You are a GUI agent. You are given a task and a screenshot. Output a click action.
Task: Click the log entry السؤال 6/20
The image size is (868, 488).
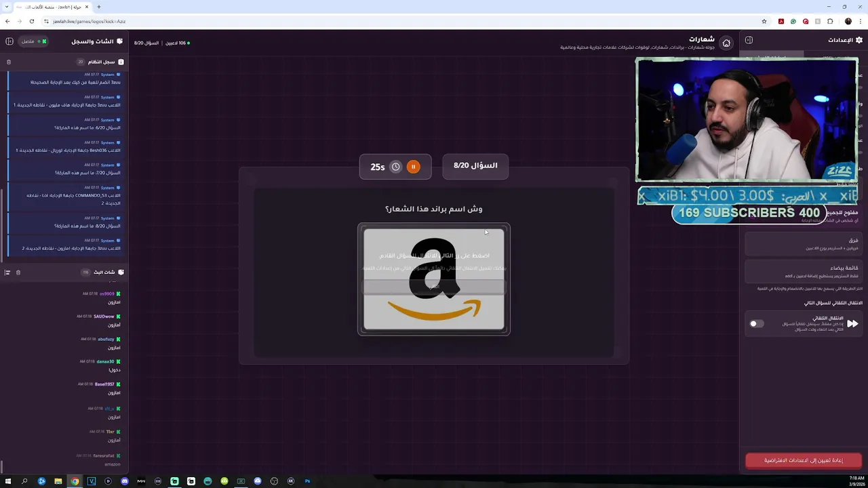pyautogui.click(x=66, y=124)
